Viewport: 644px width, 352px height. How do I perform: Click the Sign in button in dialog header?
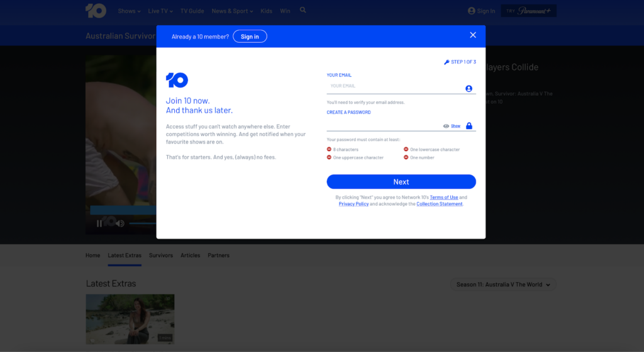coord(250,37)
